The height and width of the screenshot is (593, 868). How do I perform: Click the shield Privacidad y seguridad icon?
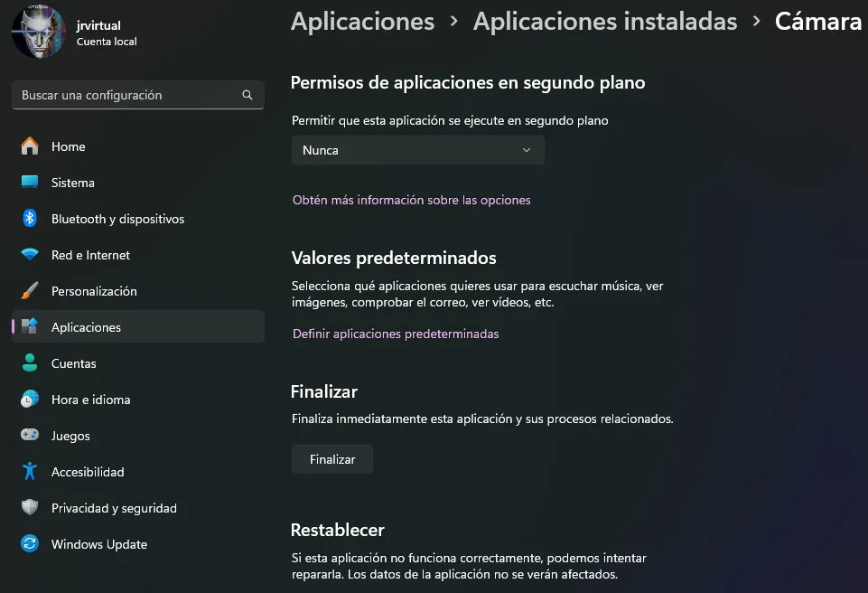[x=30, y=507]
